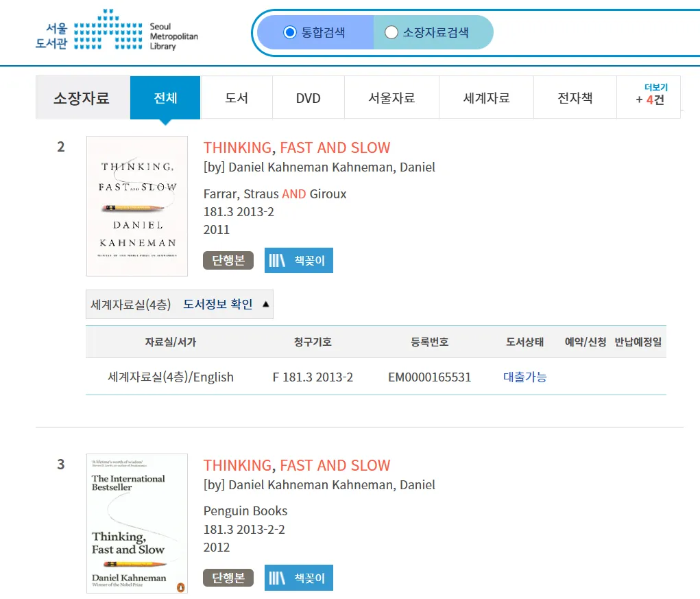Click the 대출가능 status link
This screenshot has width=700, height=599.
tap(524, 377)
